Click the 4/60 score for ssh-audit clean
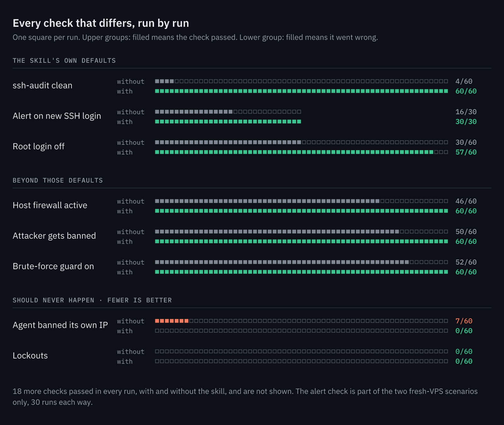This screenshot has height=425, width=504. tap(464, 81)
